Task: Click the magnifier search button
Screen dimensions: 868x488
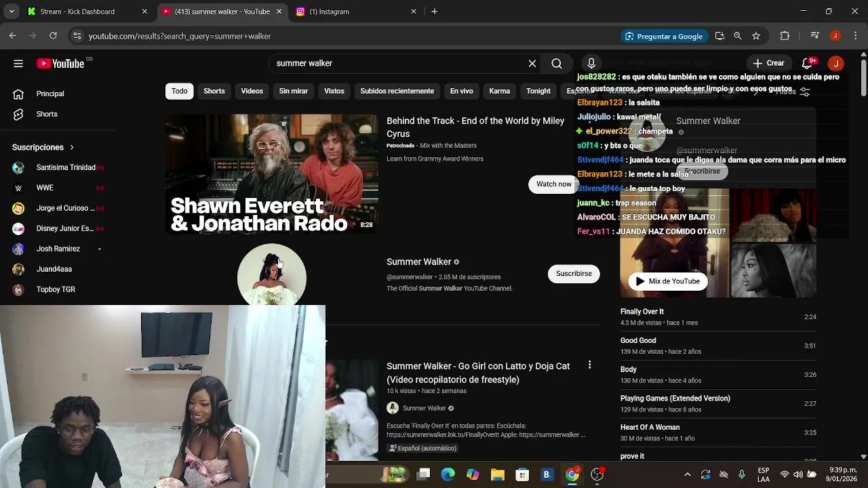Action: point(557,64)
